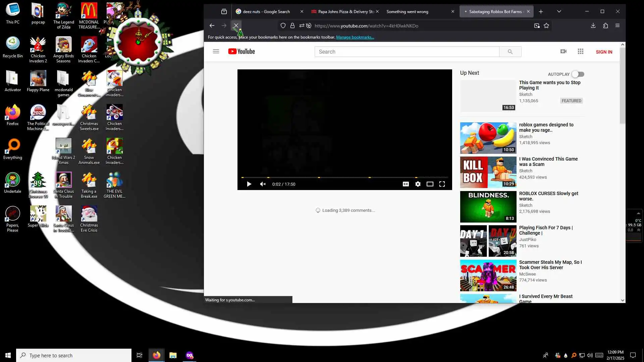644x362 pixels.
Task: Click the create video camera icon
Action: tap(563, 52)
